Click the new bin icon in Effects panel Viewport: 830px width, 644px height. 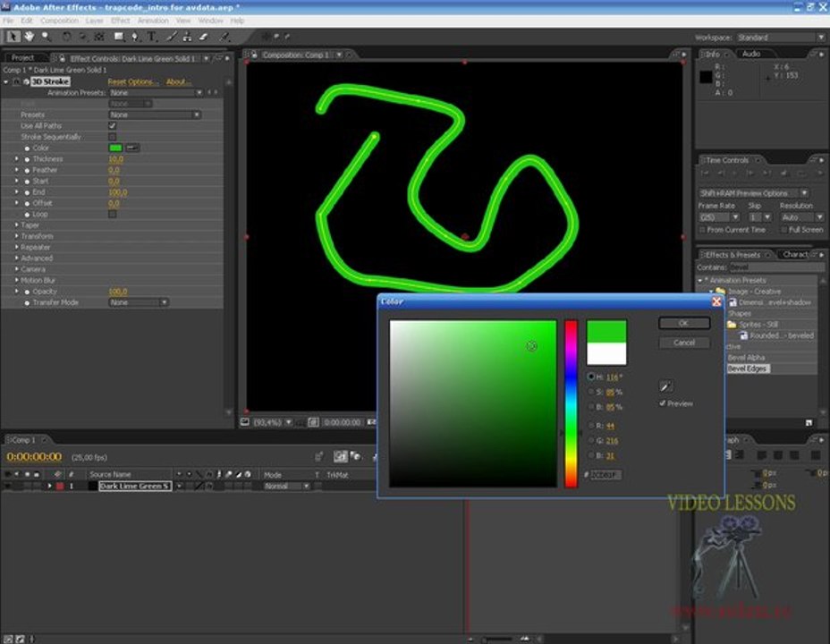809,422
